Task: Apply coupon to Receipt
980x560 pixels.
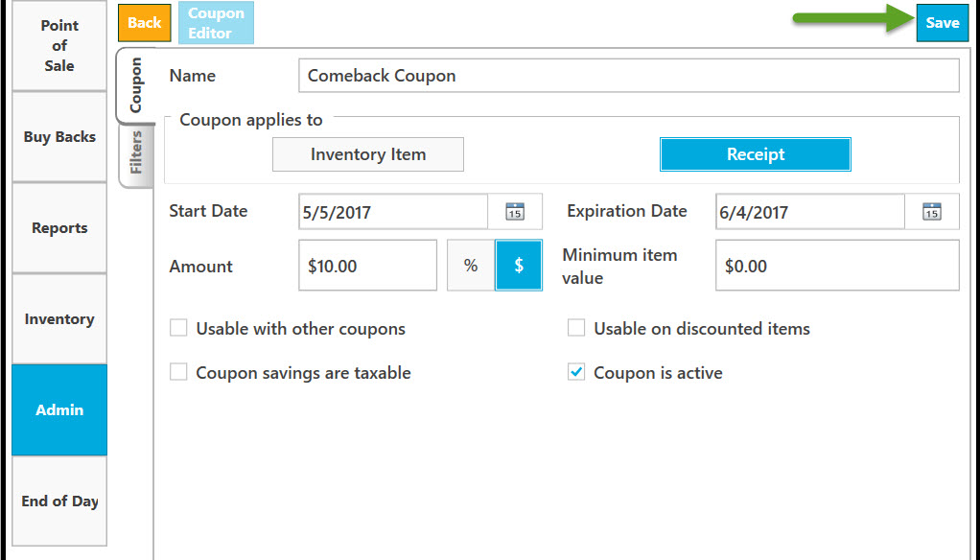Action: pyautogui.click(x=756, y=154)
